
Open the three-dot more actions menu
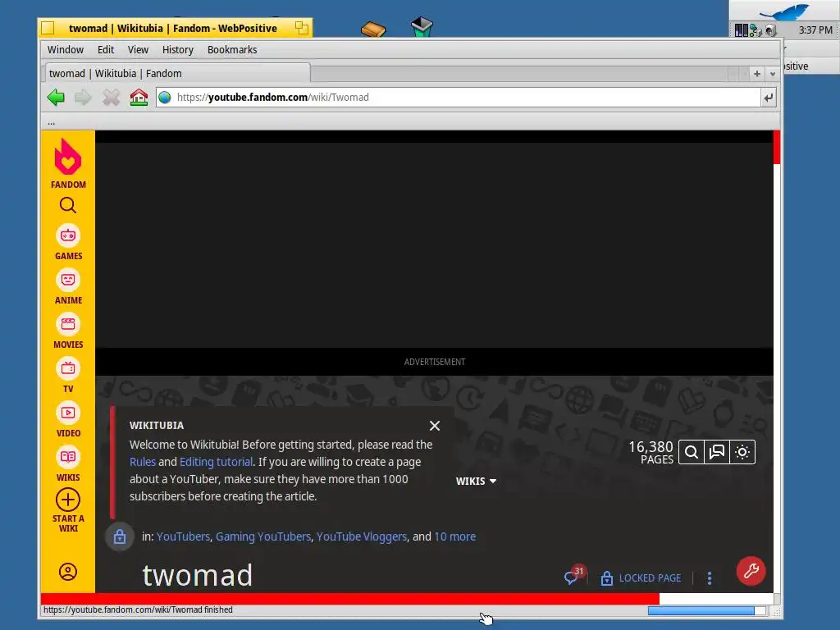[x=710, y=578]
